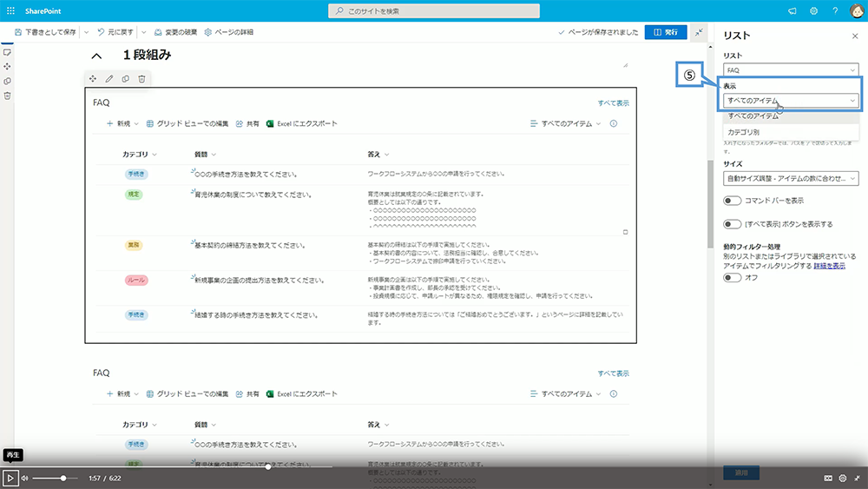Click the 適用 apply button
This screenshot has width=868, height=489.
pos(741,472)
